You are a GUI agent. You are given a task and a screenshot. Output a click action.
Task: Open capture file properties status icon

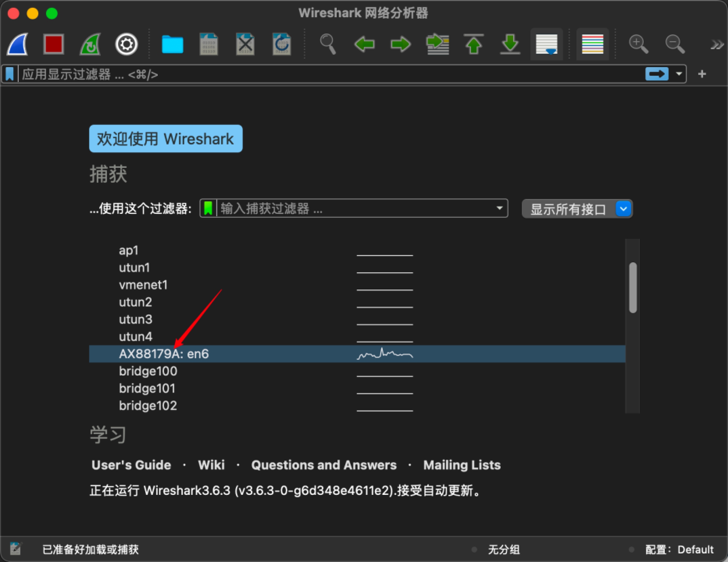[x=16, y=549]
